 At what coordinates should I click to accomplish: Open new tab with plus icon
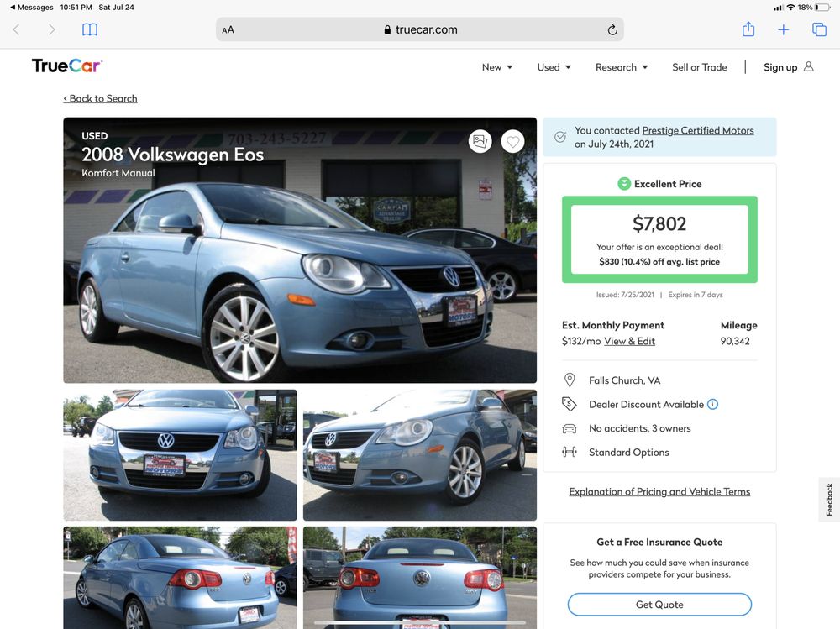click(783, 29)
